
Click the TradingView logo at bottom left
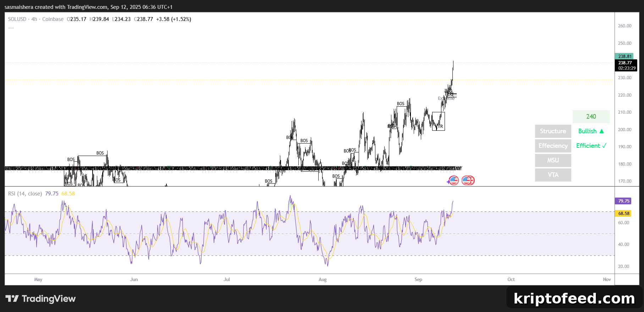click(x=40, y=298)
